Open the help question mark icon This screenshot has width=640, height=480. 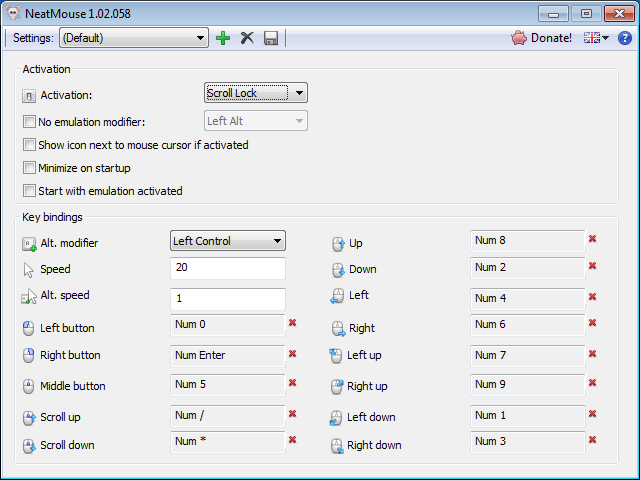(624, 38)
